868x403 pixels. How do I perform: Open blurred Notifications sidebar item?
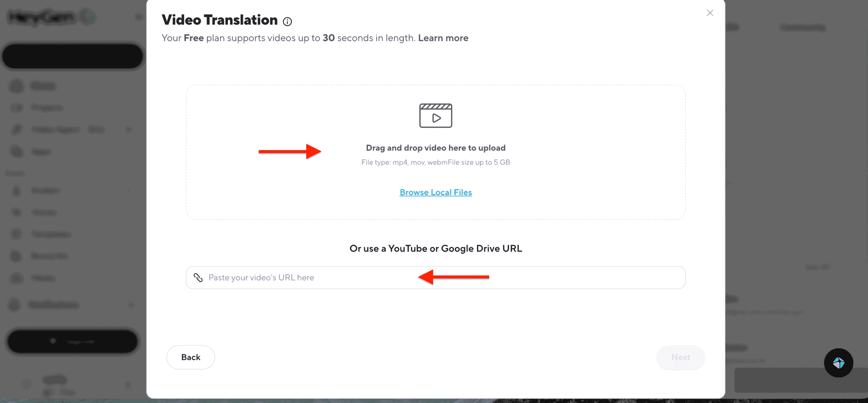click(54, 305)
